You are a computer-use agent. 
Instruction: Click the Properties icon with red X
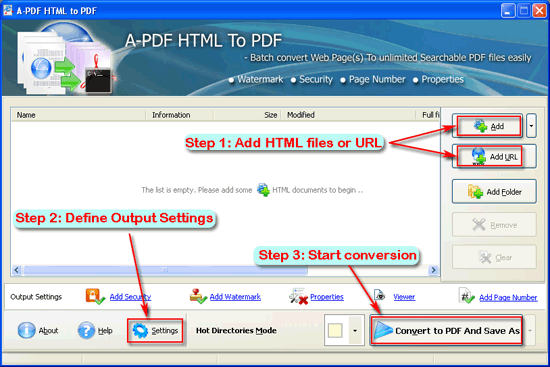click(x=299, y=296)
